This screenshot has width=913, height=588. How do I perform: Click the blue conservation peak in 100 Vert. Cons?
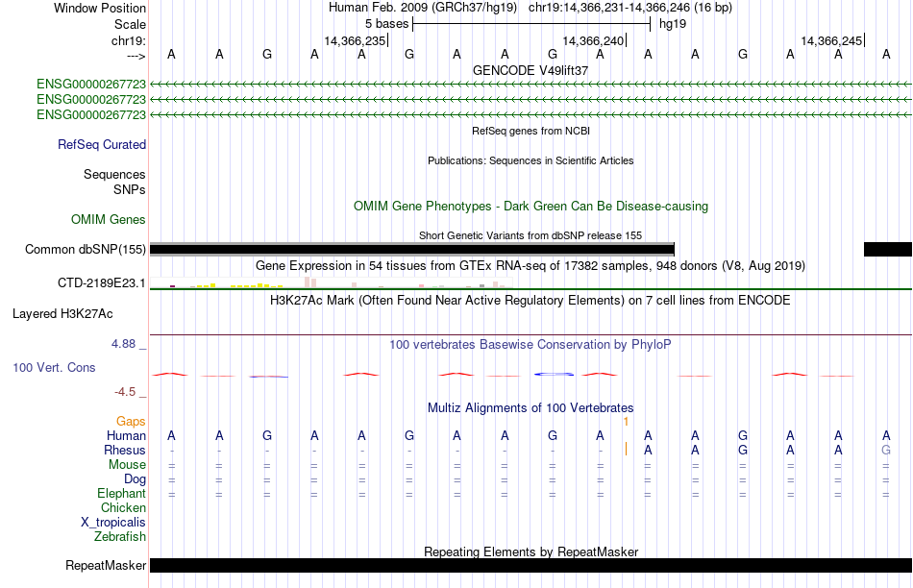tap(554, 375)
